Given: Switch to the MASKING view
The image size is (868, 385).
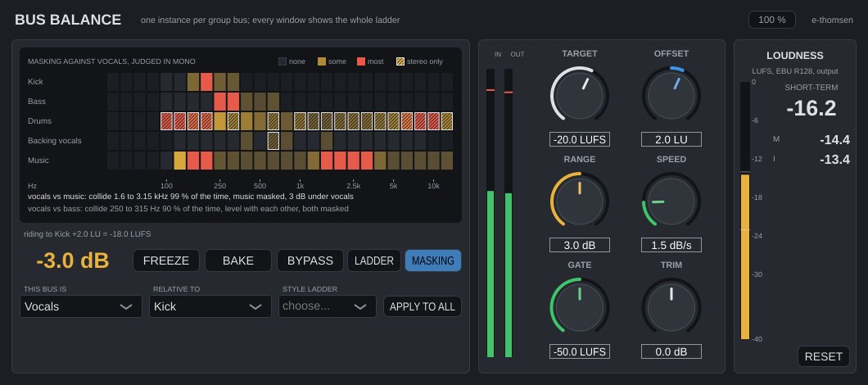Looking at the screenshot, I should pyautogui.click(x=433, y=260).
